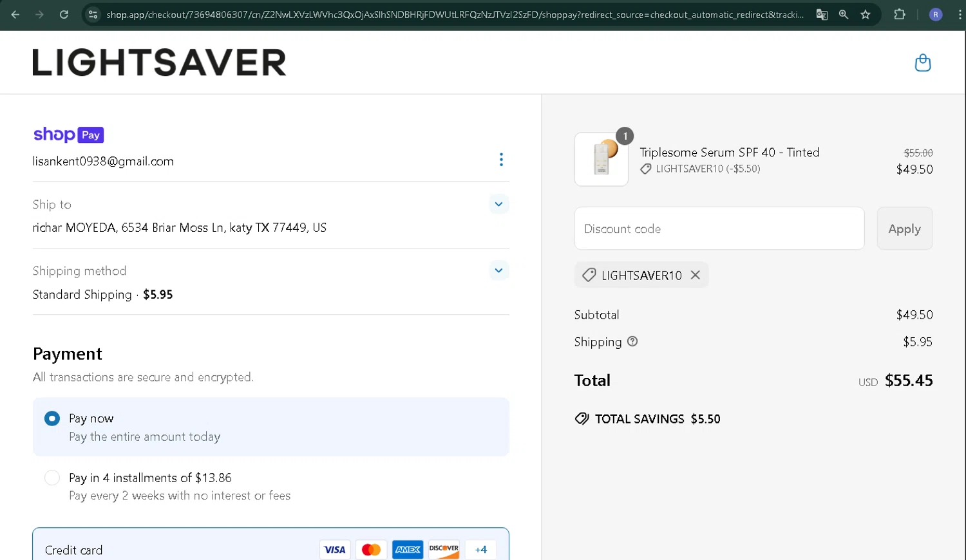Viewport: 966px width, 560px height.
Task: Open the Chrome profile avatar
Action: coord(936,14)
